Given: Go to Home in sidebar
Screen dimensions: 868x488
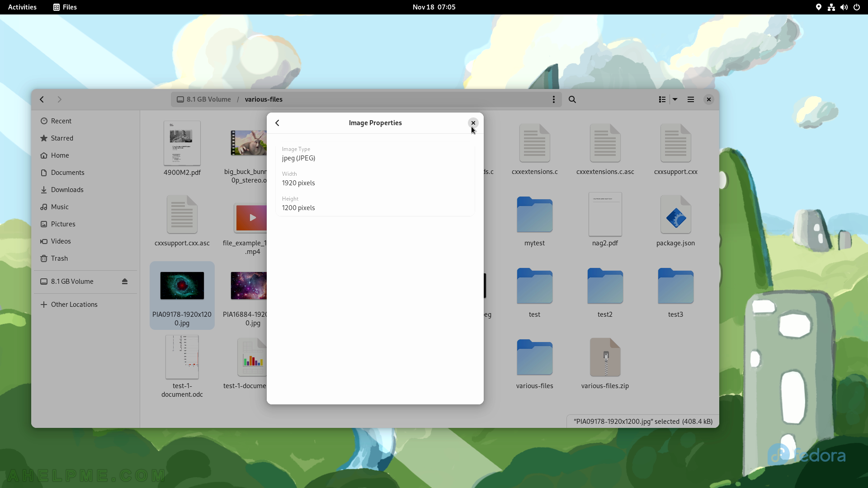Looking at the screenshot, I should coord(85,155).
